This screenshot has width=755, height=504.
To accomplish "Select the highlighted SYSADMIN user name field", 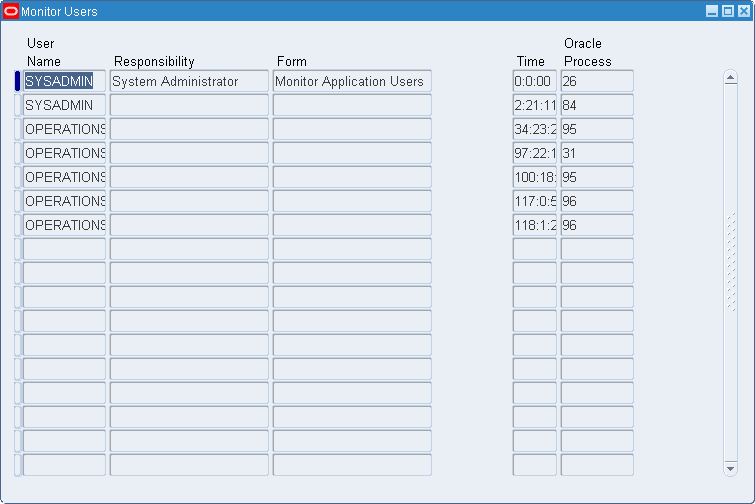I will pyautogui.click(x=64, y=81).
